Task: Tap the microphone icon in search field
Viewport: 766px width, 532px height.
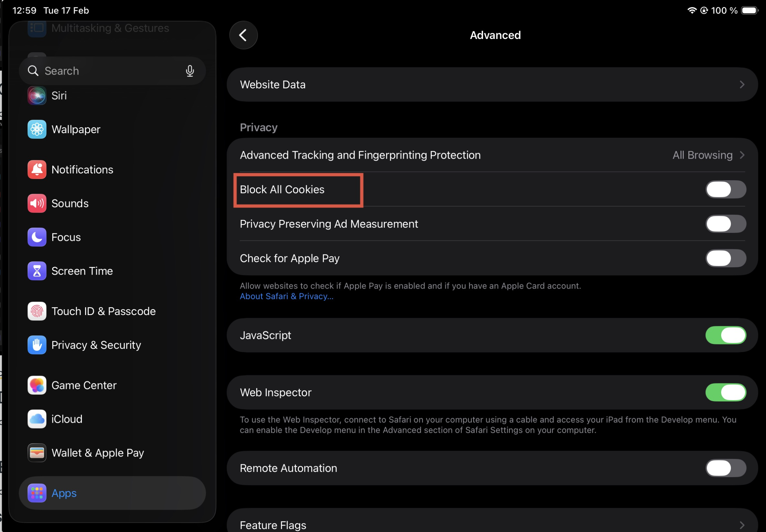Action: (x=190, y=71)
